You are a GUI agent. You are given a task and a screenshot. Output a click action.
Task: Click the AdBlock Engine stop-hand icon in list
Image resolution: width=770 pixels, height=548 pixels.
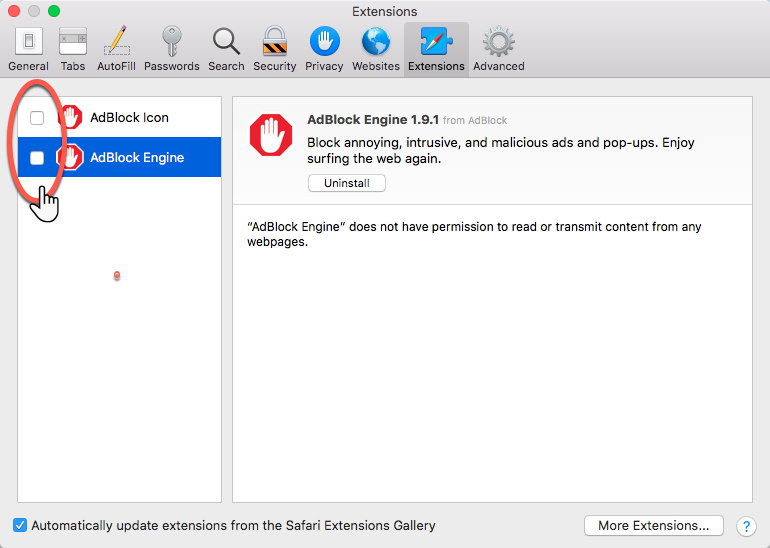click(x=70, y=157)
